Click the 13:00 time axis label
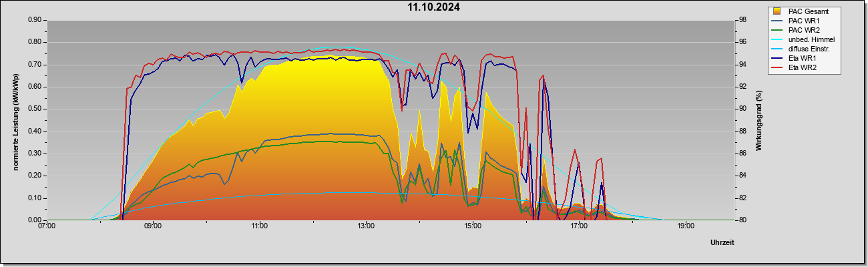 (x=366, y=226)
